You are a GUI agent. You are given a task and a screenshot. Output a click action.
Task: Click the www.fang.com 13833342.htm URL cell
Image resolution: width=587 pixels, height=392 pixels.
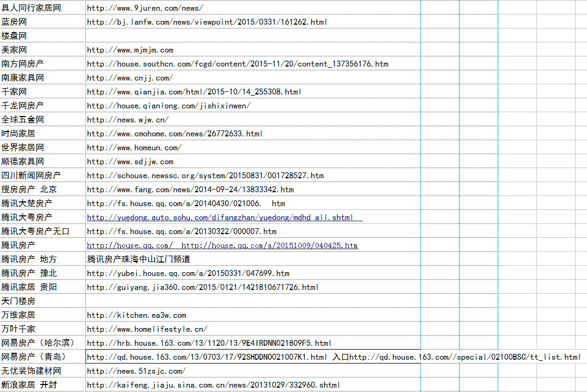click(253, 189)
